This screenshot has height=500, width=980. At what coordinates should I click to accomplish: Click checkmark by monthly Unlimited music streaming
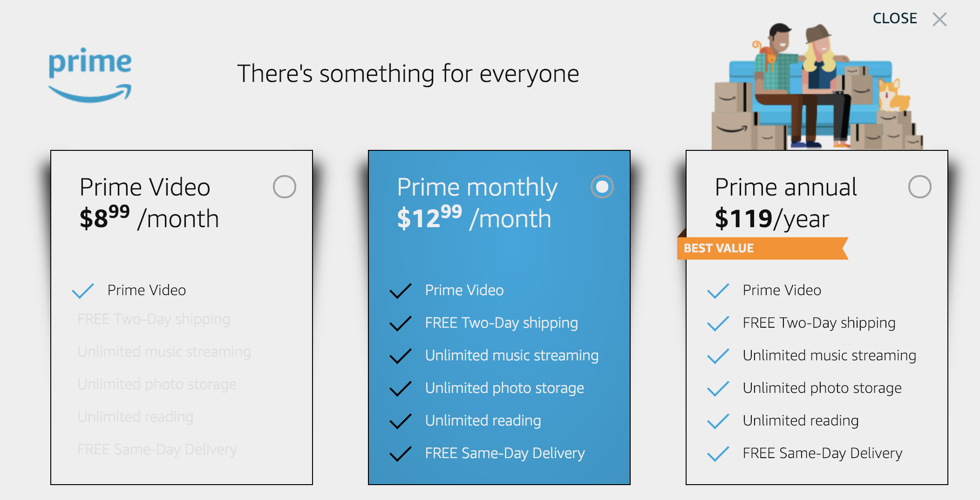click(x=401, y=356)
